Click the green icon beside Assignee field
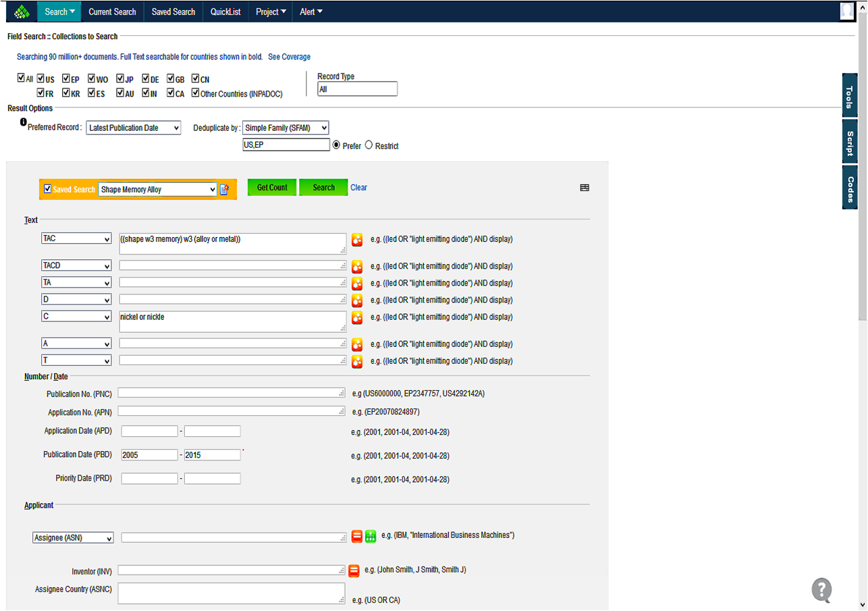The height and width of the screenshot is (611, 868). (371, 537)
